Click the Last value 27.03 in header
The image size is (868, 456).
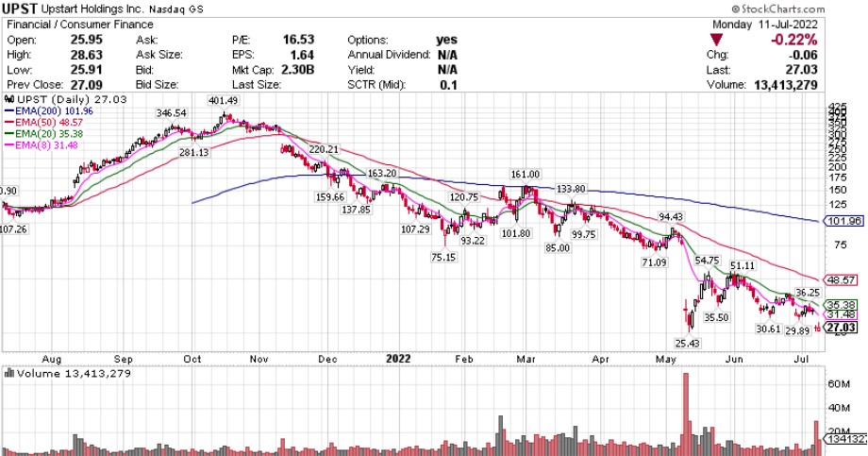point(802,70)
